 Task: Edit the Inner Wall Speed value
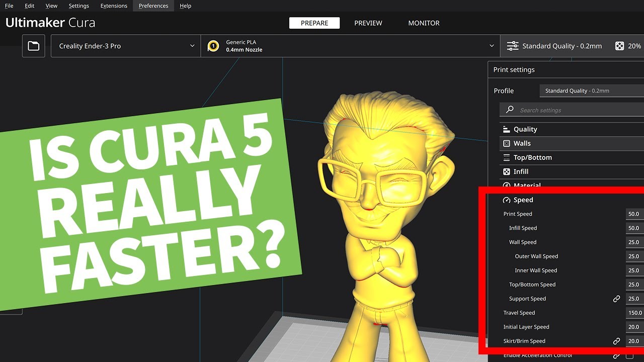(635, 270)
